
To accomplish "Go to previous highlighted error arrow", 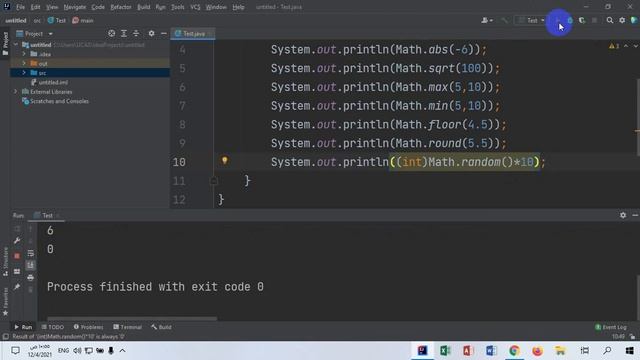I will click(626, 46).
